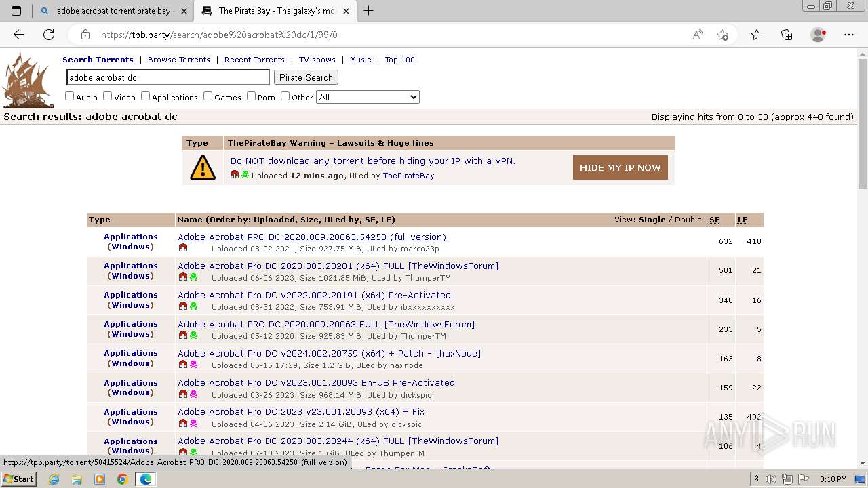868x488 pixels.
Task: Tick the Applications checkbox
Action: point(145,96)
